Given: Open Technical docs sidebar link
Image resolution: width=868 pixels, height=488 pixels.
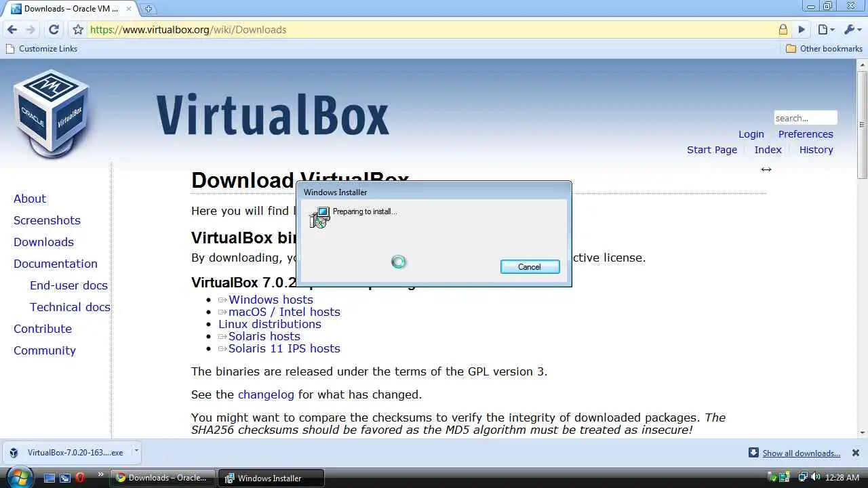Looking at the screenshot, I should pos(70,307).
